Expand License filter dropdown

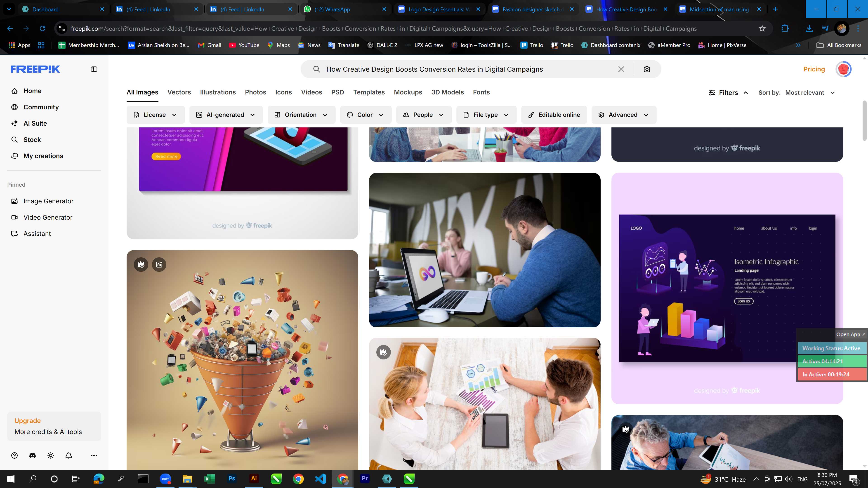point(155,115)
